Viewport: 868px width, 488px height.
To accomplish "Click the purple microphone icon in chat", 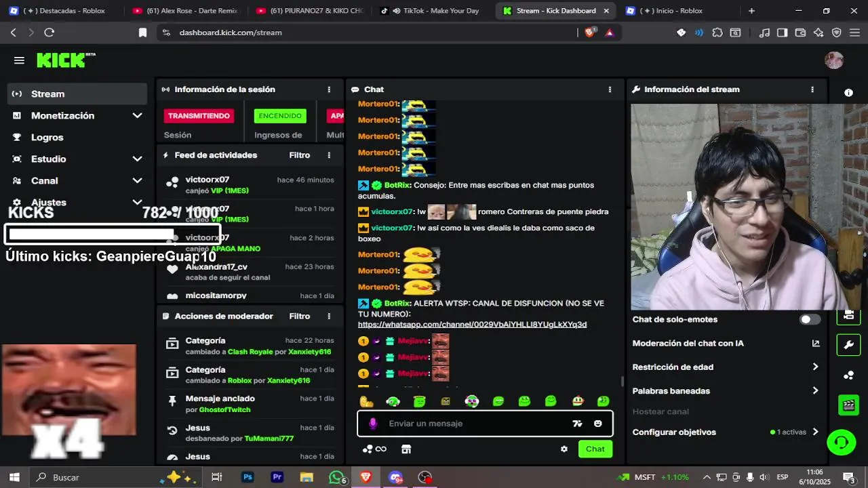I will (x=372, y=424).
